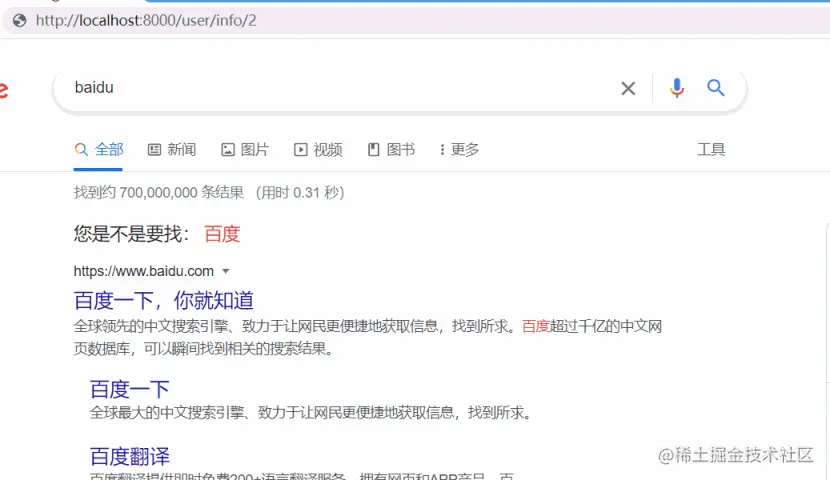
Task: Switch to the 图书 tab
Action: tap(391, 150)
